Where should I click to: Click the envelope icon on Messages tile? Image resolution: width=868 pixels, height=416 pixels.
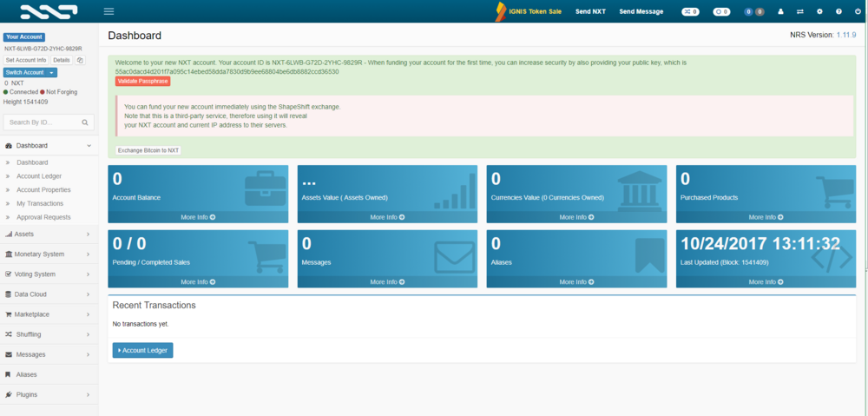click(x=455, y=257)
